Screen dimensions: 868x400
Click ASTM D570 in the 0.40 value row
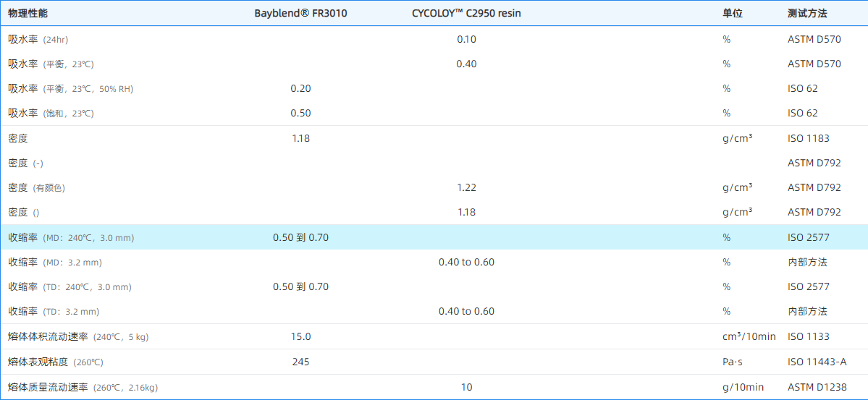pyautogui.click(x=814, y=64)
